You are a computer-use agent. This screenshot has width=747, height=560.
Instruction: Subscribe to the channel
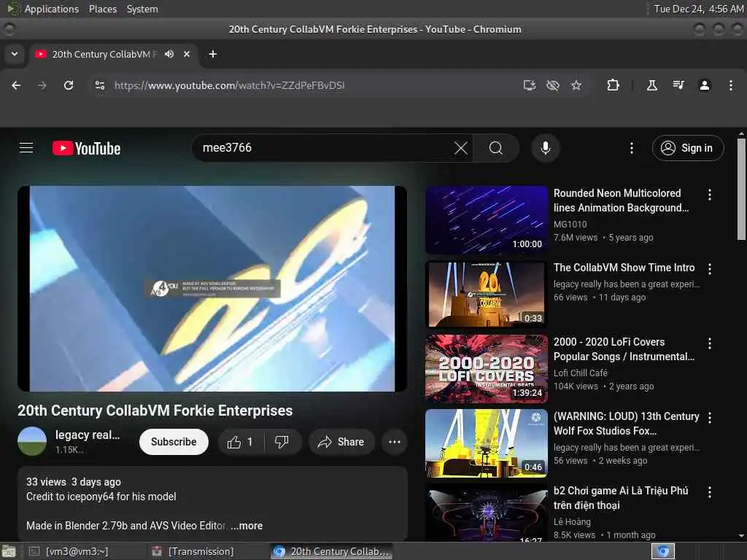pyautogui.click(x=174, y=442)
